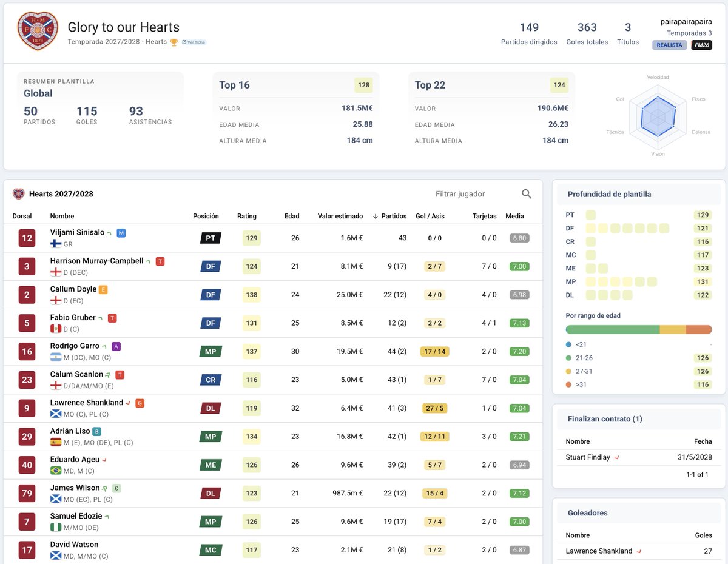
Task: Click the sort arrow on Partidos column
Action: pos(376,216)
